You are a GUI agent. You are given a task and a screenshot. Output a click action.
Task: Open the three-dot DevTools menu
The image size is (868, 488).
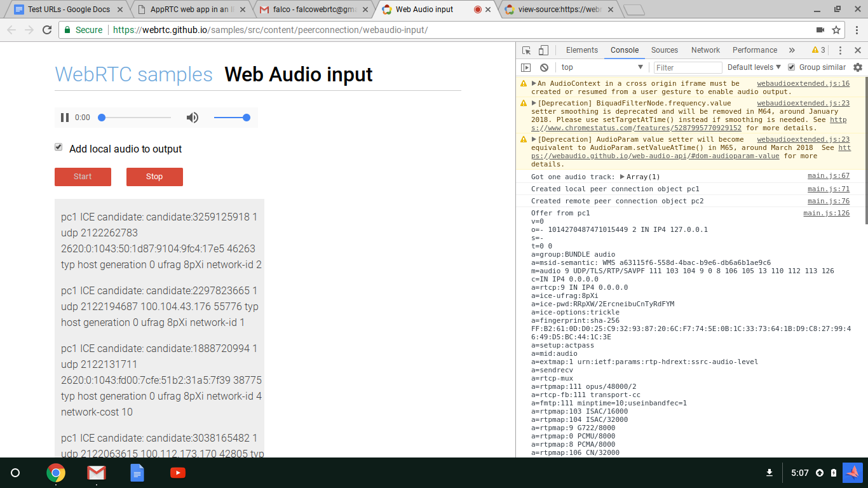click(x=841, y=50)
